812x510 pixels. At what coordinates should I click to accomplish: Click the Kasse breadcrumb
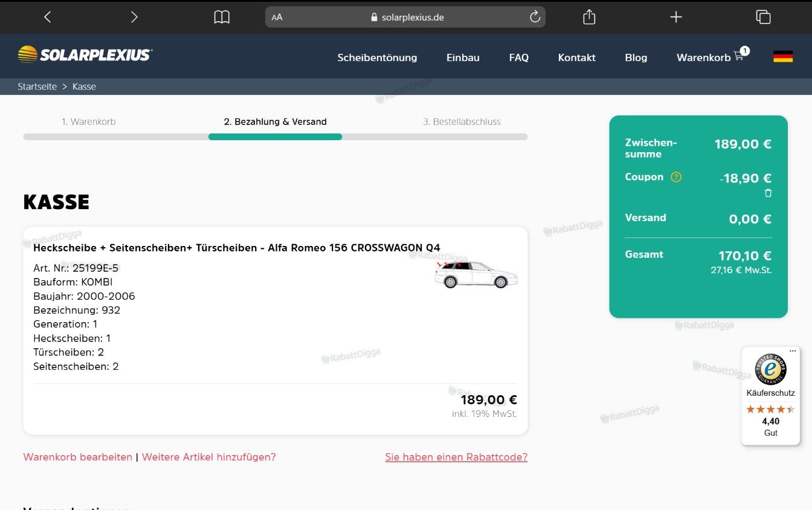click(84, 86)
